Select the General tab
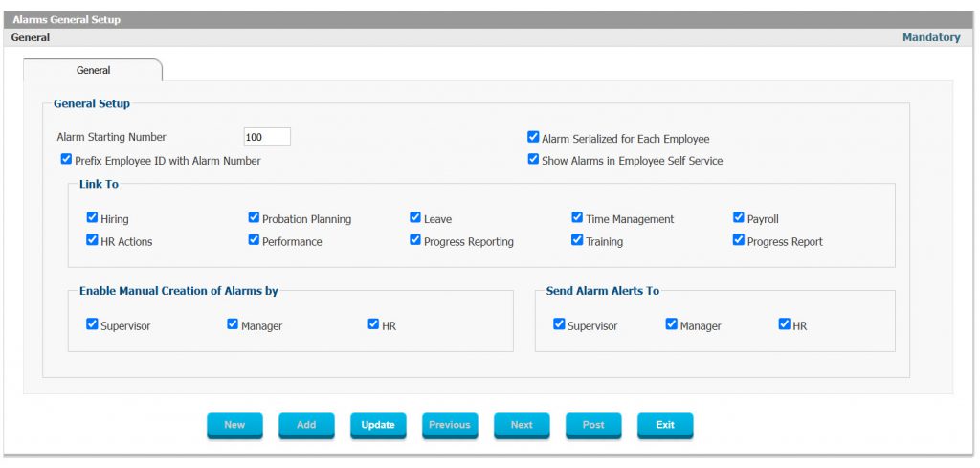The height and width of the screenshot is (468, 980). point(93,70)
